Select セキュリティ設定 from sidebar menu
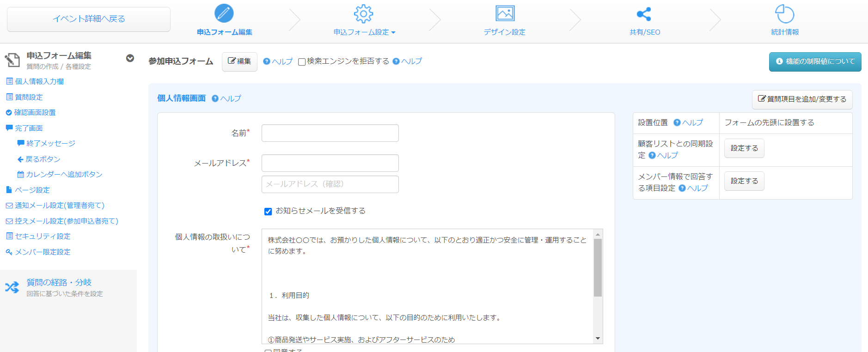Screen dimensions: 868x352 click(43, 236)
